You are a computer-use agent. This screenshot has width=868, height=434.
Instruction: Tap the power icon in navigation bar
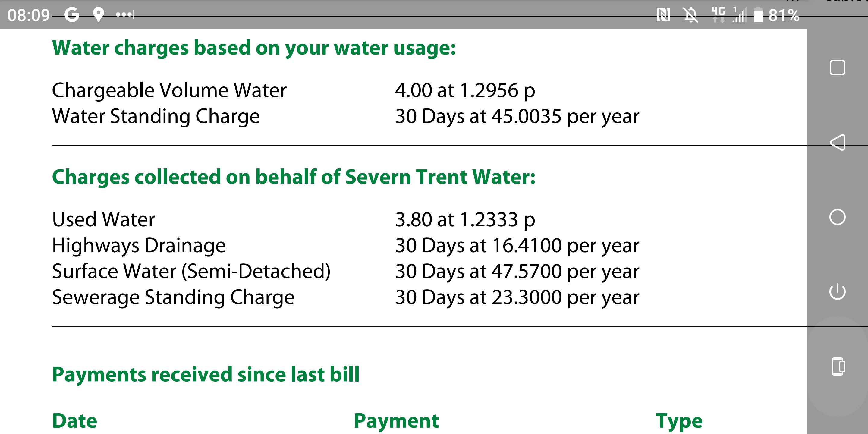pyautogui.click(x=837, y=291)
